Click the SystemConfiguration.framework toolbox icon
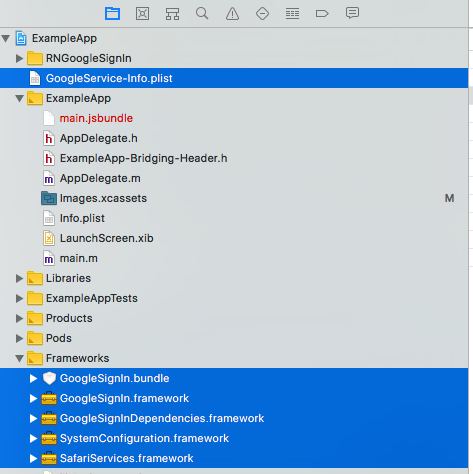The width and height of the screenshot is (473, 474). [49, 438]
